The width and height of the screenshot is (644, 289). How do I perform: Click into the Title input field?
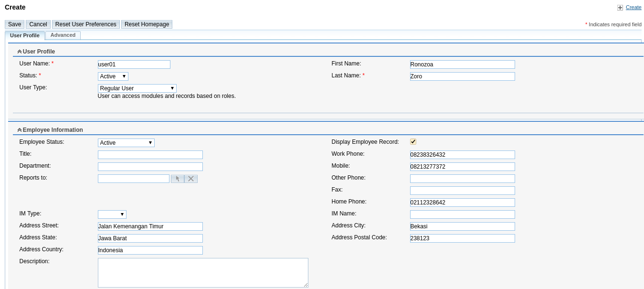150,155
